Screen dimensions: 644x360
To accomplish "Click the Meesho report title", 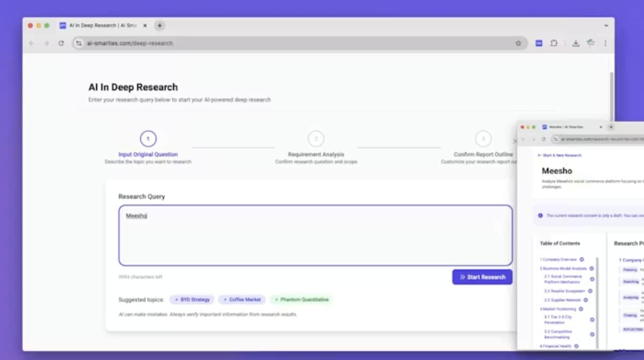I will point(557,171).
